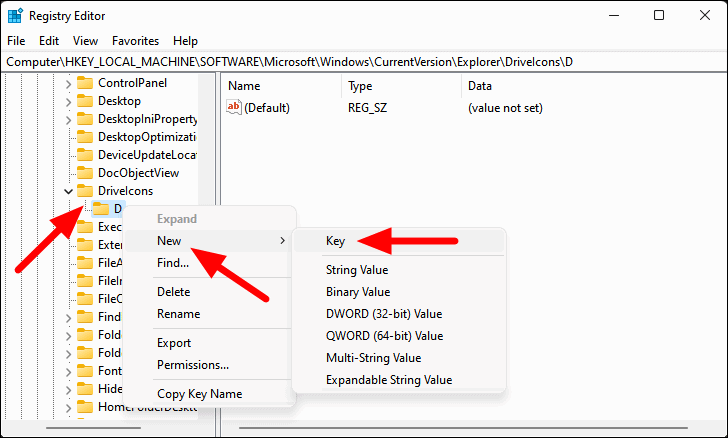Select Copy Key Name
728x438 pixels.
coord(208,394)
